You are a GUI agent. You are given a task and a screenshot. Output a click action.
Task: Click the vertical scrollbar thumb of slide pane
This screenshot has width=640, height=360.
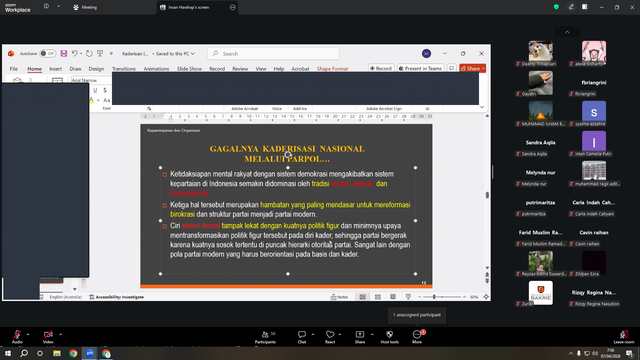(x=487, y=195)
